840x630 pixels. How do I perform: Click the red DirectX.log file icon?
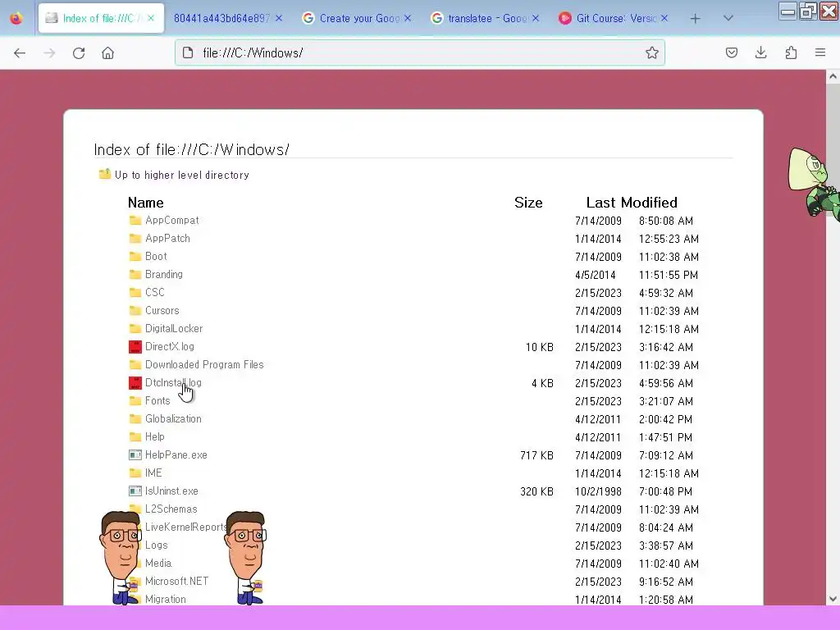[135, 347]
